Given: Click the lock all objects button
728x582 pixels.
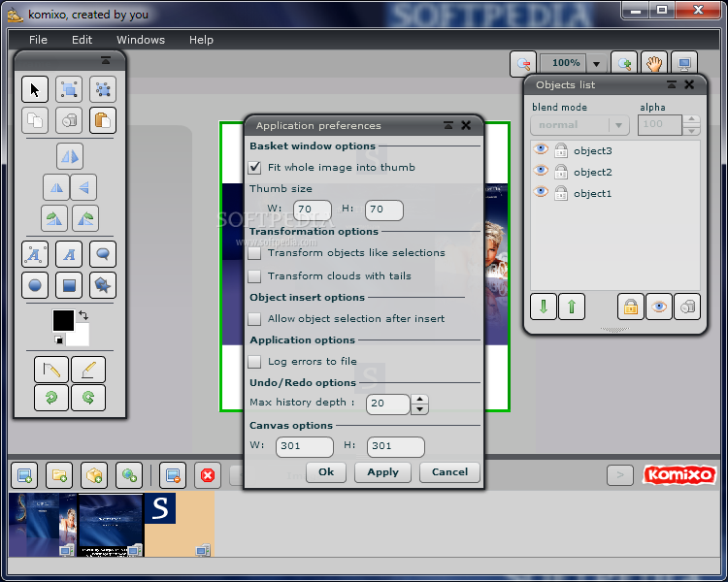Looking at the screenshot, I should [x=631, y=307].
